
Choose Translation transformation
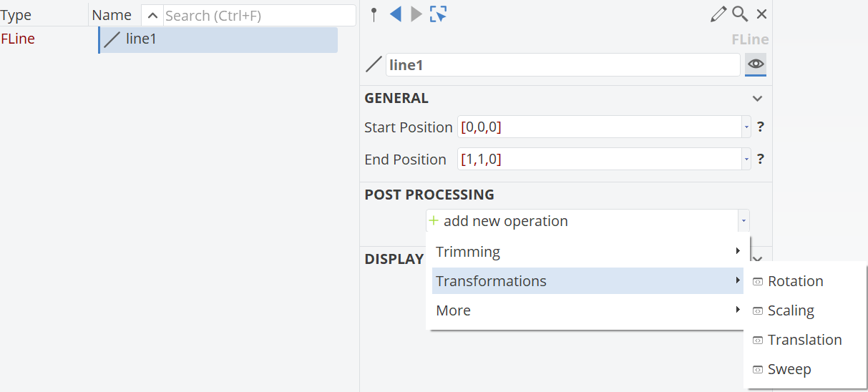point(806,340)
